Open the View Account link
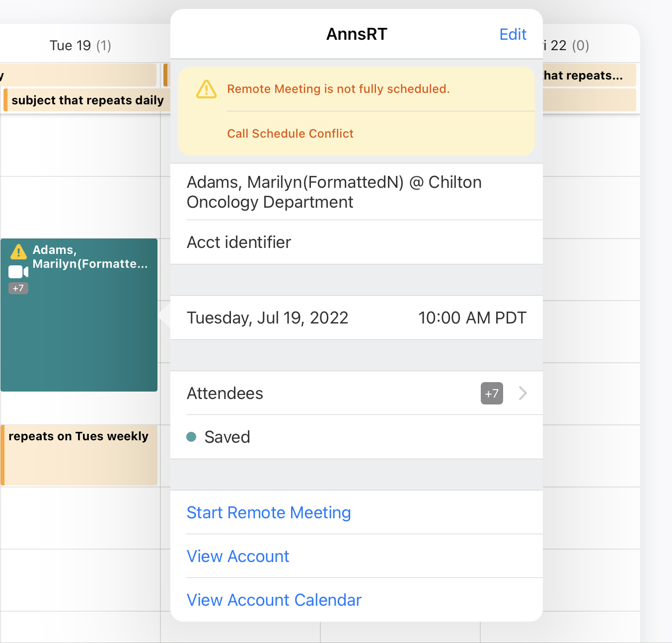 click(x=238, y=556)
